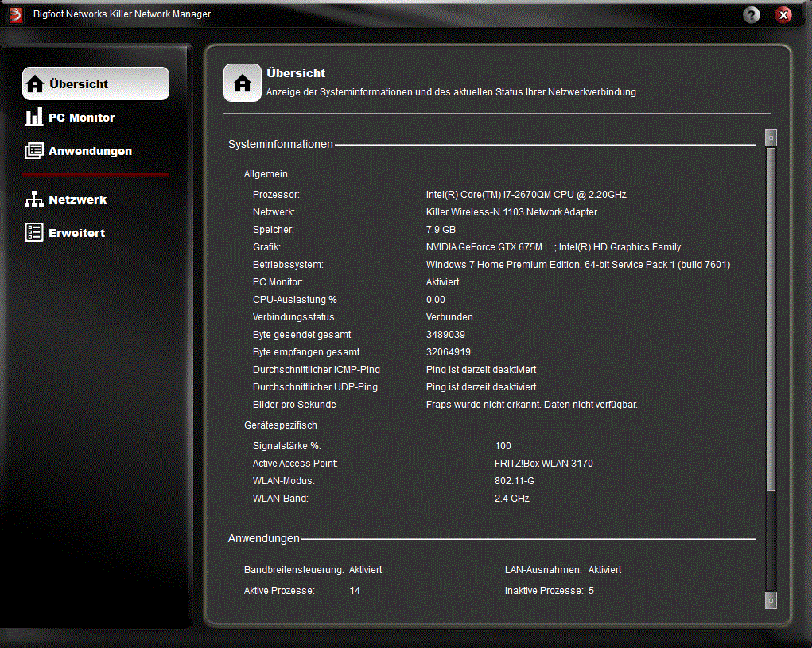This screenshot has width=812, height=648.
Task: Go to the Netzwerk section
Action: click(x=78, y=200)
